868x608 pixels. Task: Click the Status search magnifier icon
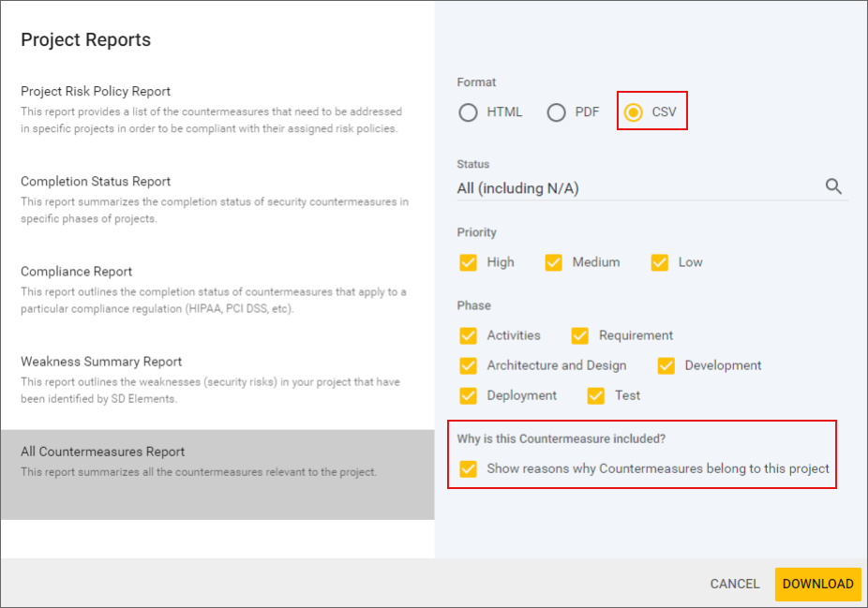[x=833, y=186]
